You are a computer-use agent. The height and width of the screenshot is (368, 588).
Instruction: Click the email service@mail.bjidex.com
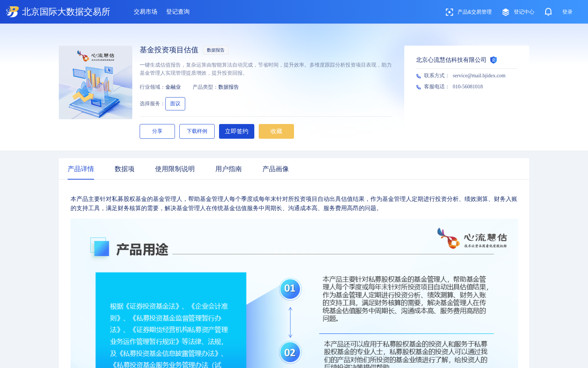click(479, 76)
